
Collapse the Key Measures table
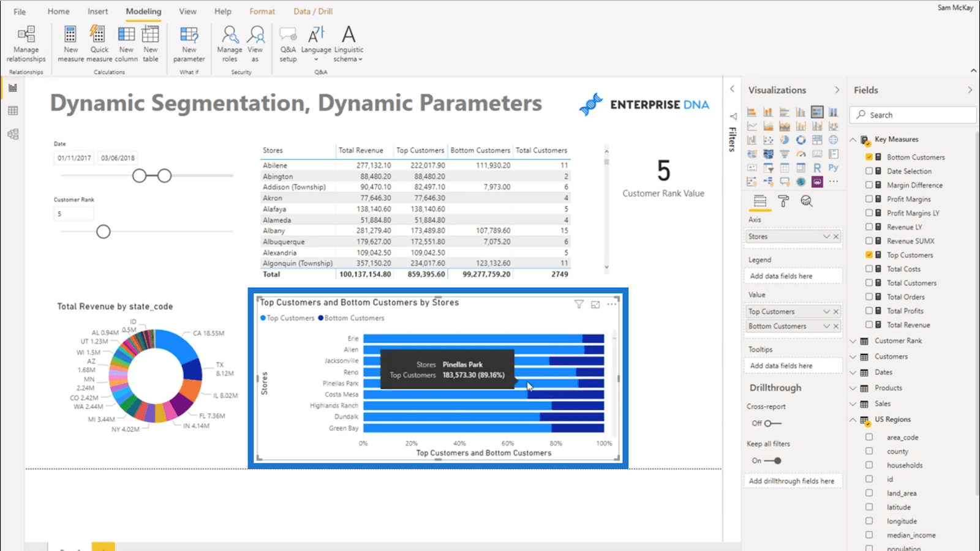(853, 140)
